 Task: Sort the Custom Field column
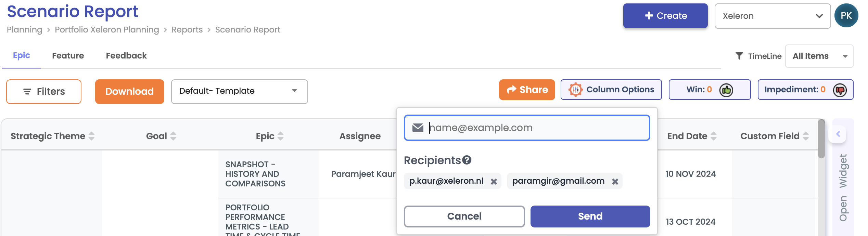pyautogui.click(x=806, y=136)
